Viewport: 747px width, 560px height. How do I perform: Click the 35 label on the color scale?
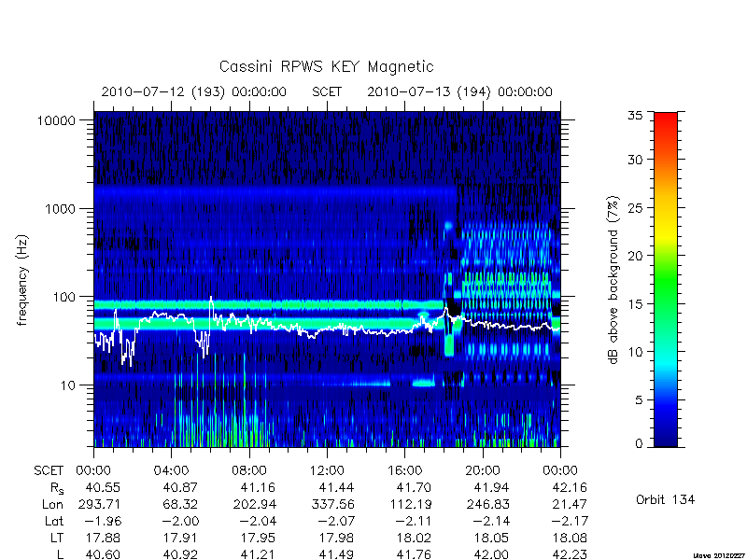point(635,115)
